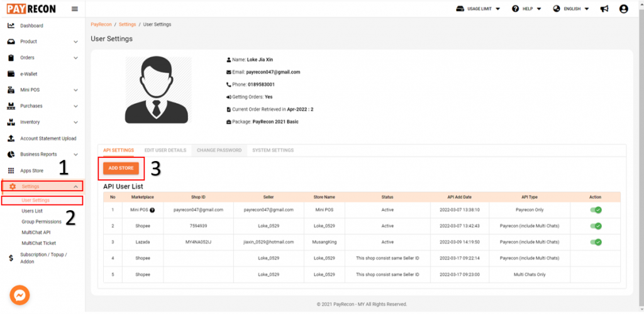Expand the Orders menu chevron
644x314 pixels.
75,58
